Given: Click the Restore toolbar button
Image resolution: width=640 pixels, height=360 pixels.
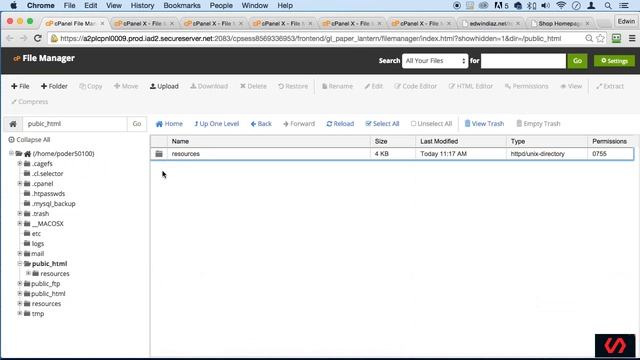Looking at the screenshot, I should pos(293,86).
